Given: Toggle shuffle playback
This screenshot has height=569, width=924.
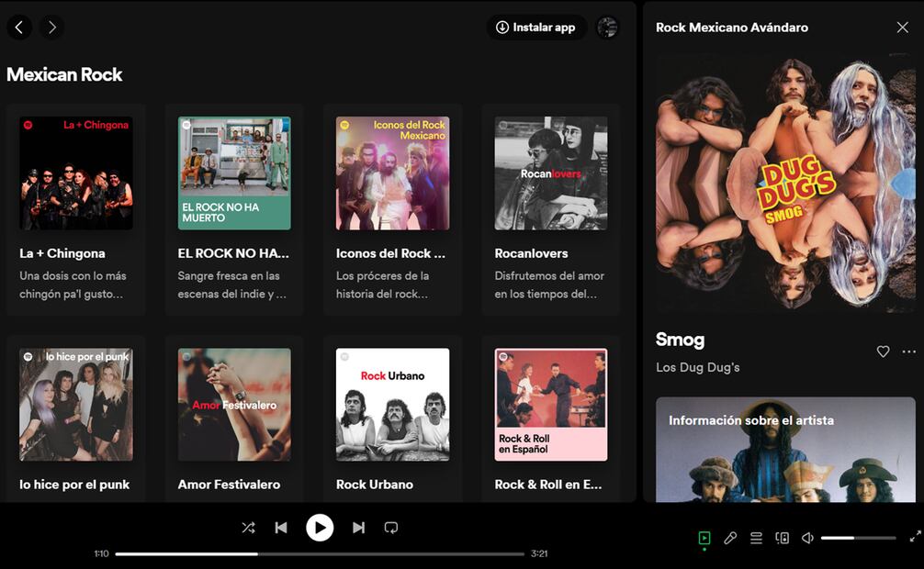Looking at the screenshot, I should pyautogui.click(x=248, y=528).
